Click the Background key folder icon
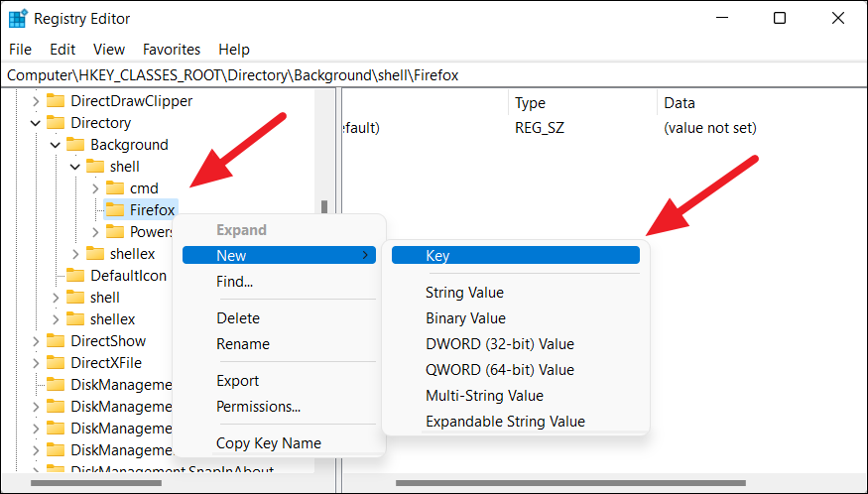Image resolution: width=868 pixels, height=494 pixels. pyautogui.click(x=74, y=145)
